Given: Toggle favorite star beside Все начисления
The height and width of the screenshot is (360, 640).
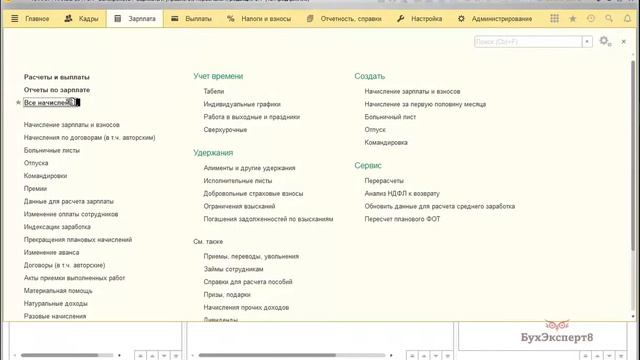Looking at the screenshot, I should 18,102.
